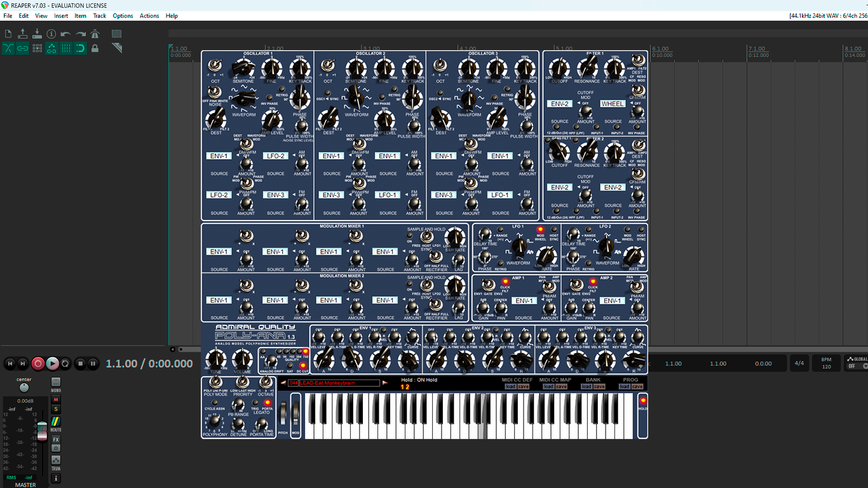Select next preset with right arrow
The height and width of the screenshot is (488, 868).
[x=384, y=383]
